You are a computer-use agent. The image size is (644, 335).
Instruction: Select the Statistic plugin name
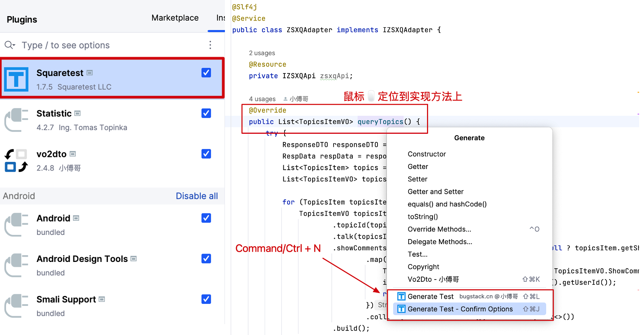click(54, 114)
